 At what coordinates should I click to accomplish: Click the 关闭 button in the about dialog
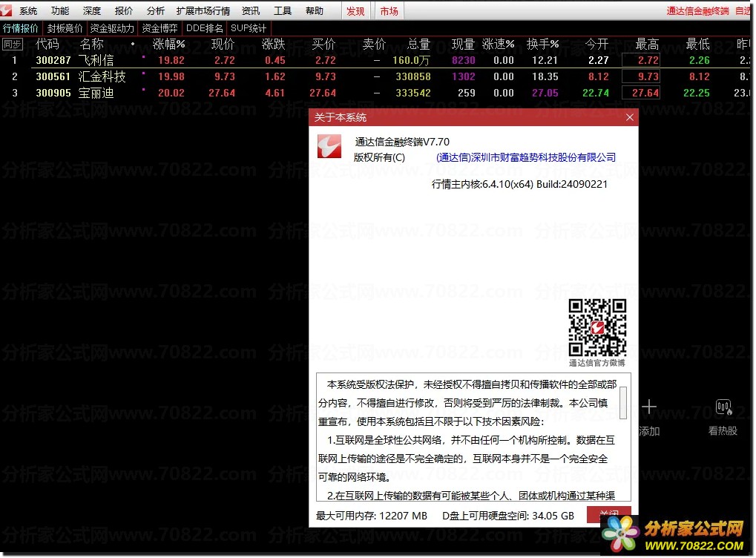click(x=609, y=514)
